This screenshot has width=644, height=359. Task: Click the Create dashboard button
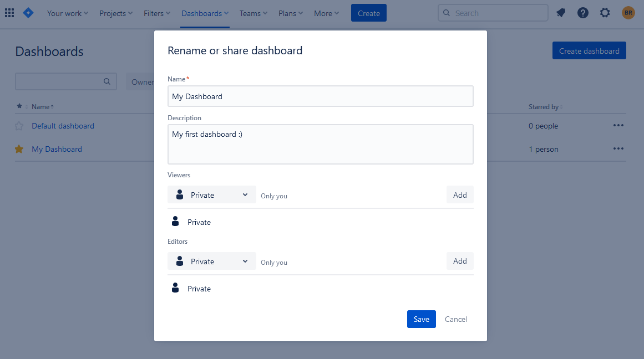click(589, 51)
